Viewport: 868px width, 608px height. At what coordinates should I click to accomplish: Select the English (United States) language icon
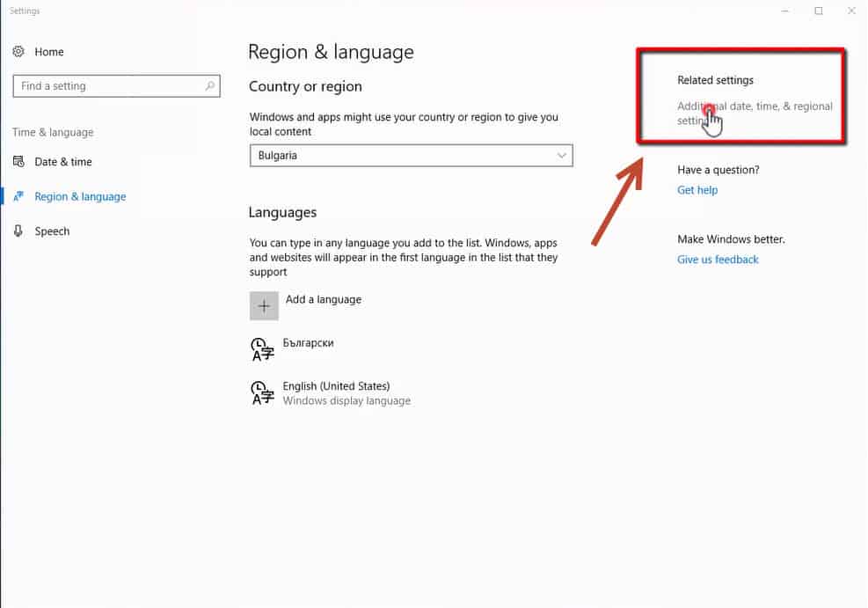[x=262, y=392]
